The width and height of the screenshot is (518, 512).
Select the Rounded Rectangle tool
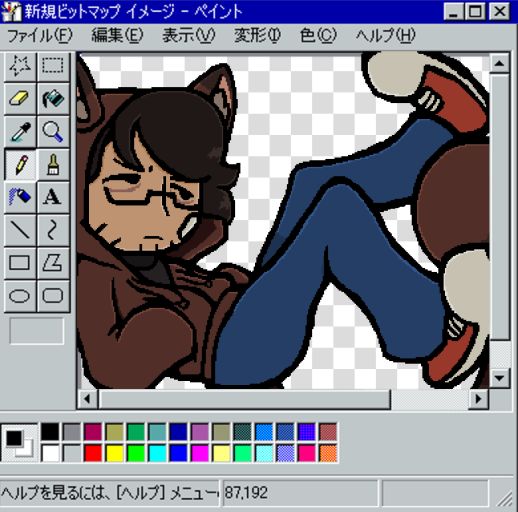click(x=53, y=296)
